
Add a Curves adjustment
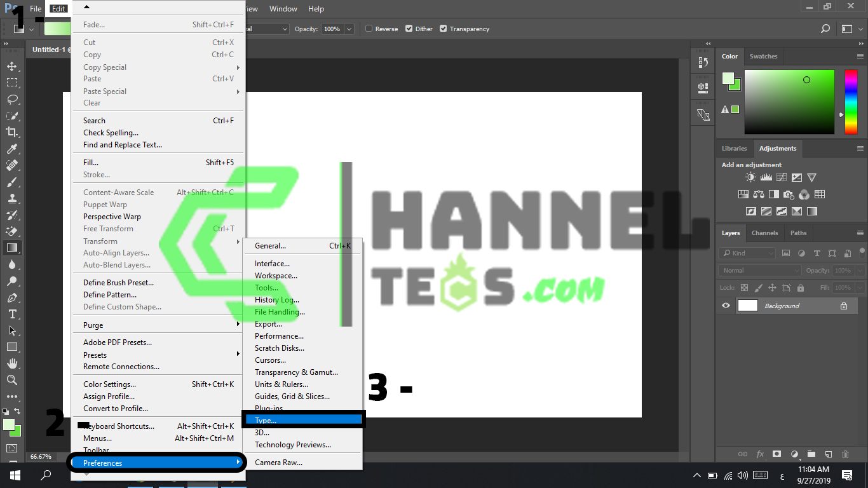tap(782, 178)
